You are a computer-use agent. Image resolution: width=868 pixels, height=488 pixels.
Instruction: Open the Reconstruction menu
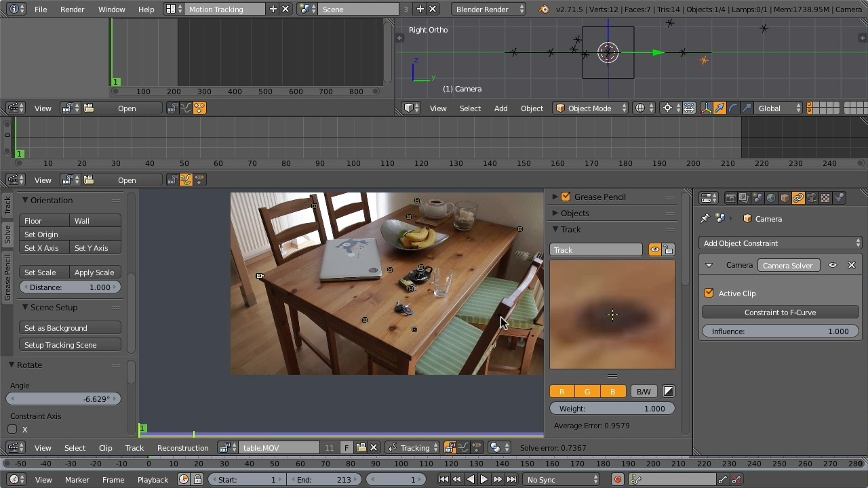point(182,447)
